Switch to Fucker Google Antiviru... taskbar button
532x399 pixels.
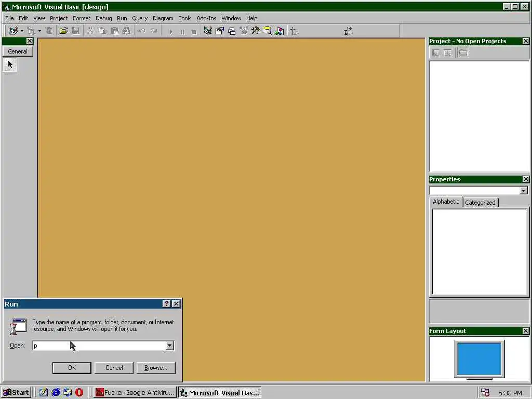coord(135,393)
